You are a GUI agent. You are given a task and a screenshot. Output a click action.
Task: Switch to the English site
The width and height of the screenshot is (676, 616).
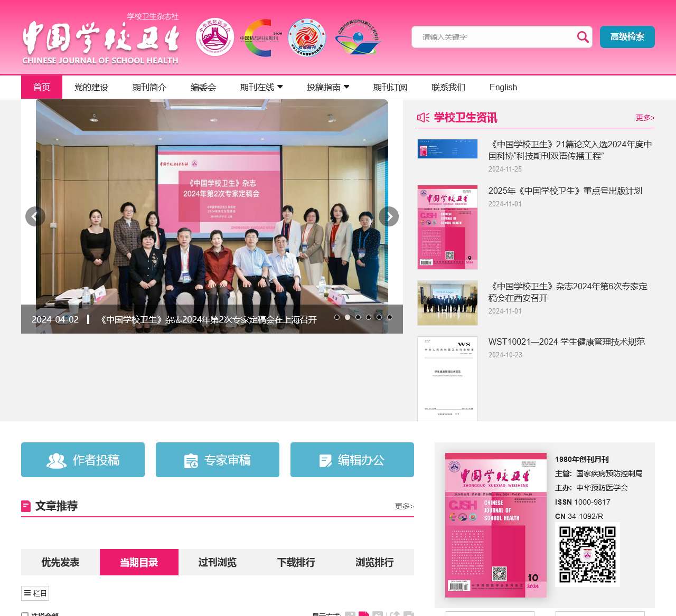tap(503, 87)
